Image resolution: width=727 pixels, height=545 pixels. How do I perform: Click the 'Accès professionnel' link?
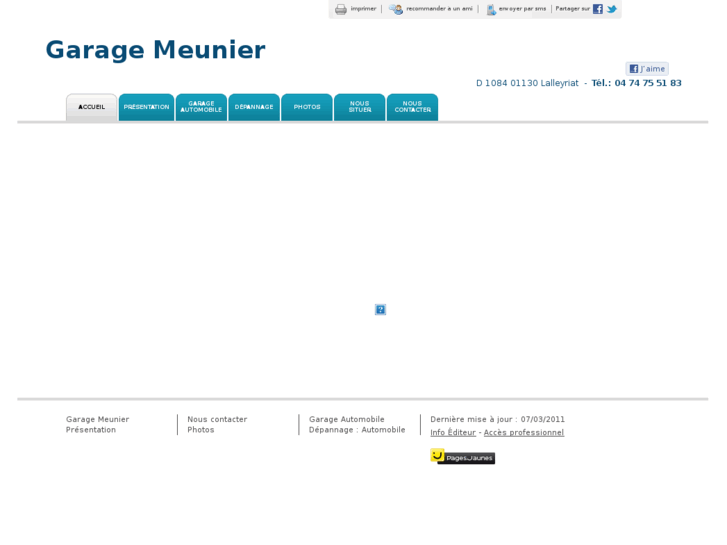click(524, 433)
